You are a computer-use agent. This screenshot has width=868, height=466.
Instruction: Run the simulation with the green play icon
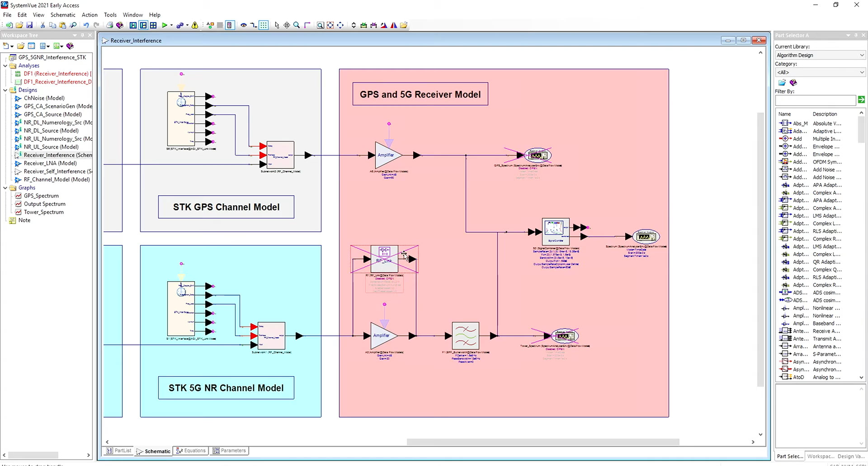point(165,25)
